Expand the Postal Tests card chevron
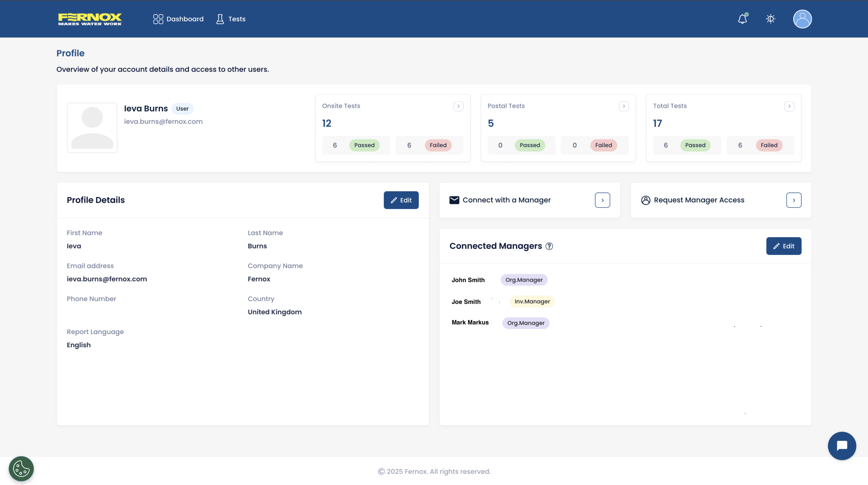 tap(624, 106)
